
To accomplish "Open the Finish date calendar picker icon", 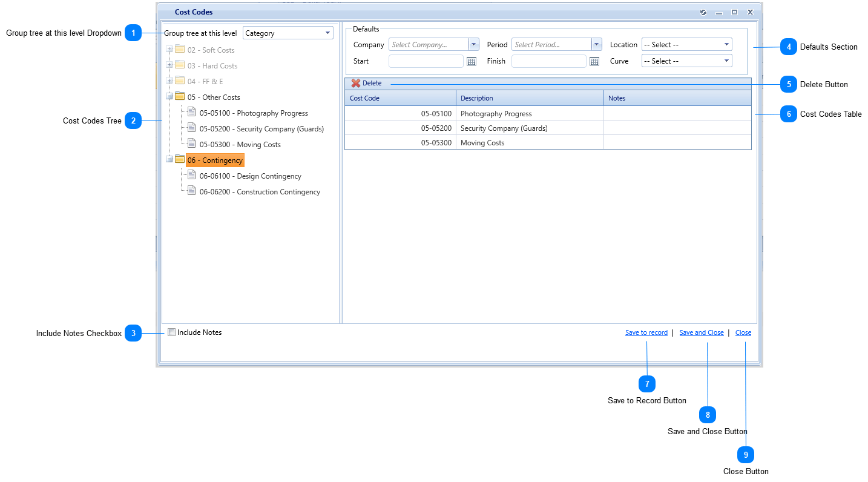I will pos(594,61).
